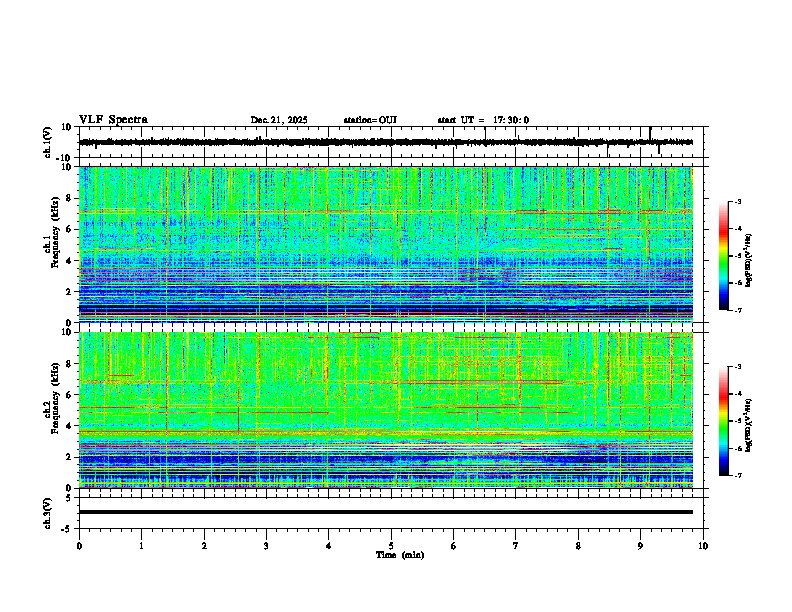
Task: Click time axis tick label "3"
Action: [266, 546]
